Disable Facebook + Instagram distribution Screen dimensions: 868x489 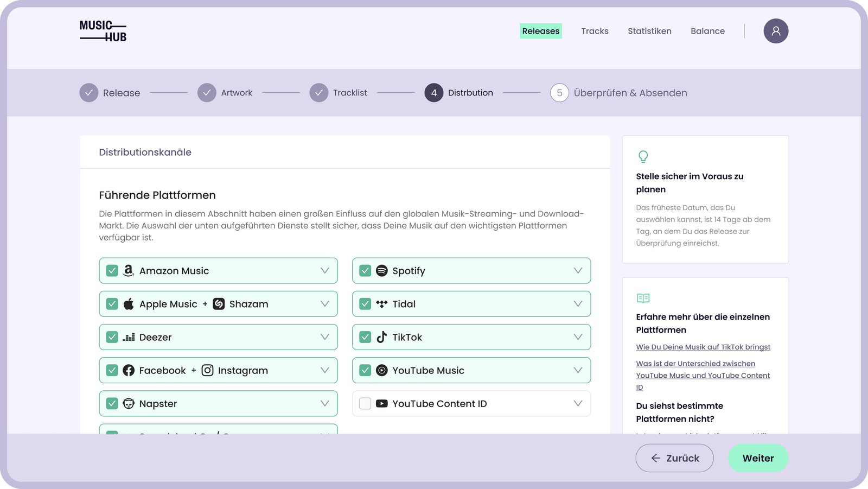coord(112,370)
